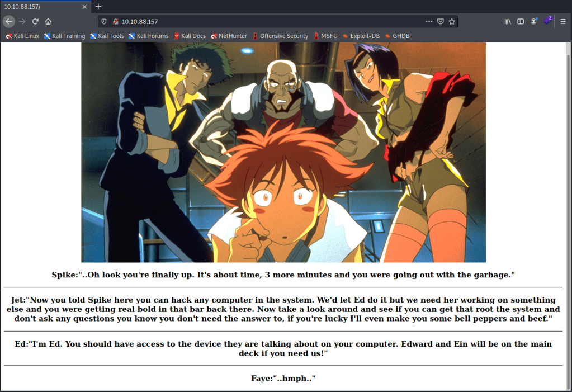Open the Offensive Security bookmark

click(x=280, y=36)
